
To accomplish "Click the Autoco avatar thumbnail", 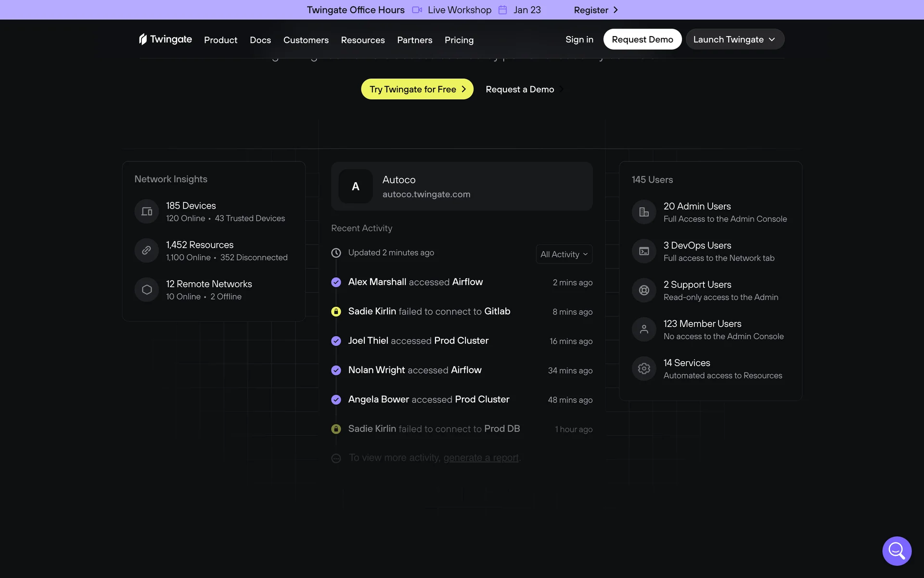I will [x=356, y=186].
